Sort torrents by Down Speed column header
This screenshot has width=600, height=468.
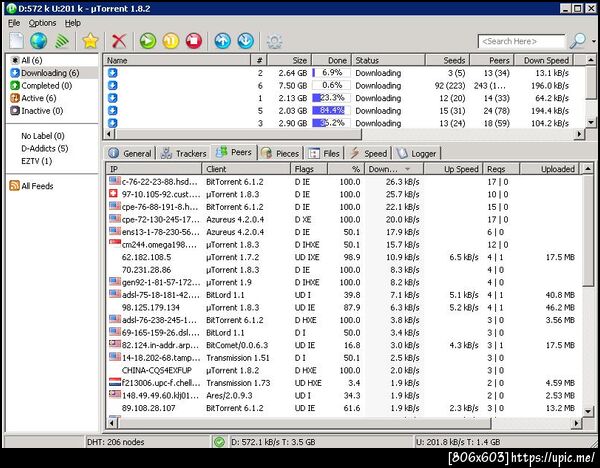point(543,60)
